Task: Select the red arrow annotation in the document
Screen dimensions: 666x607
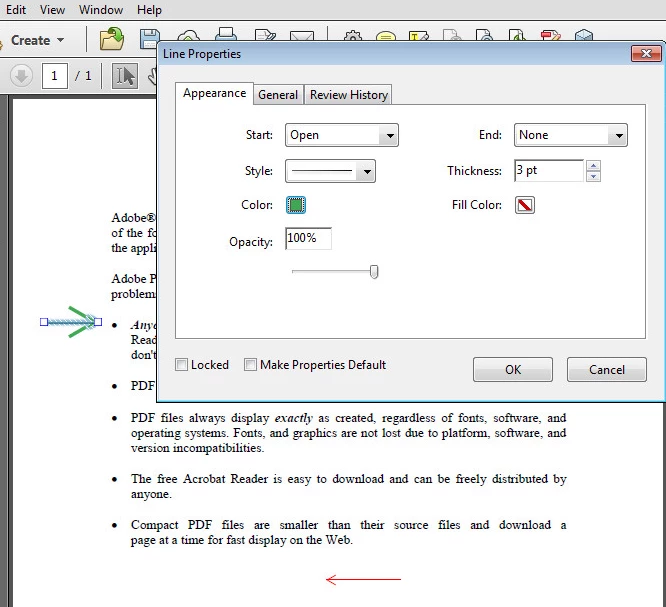Action: point(363,579)
